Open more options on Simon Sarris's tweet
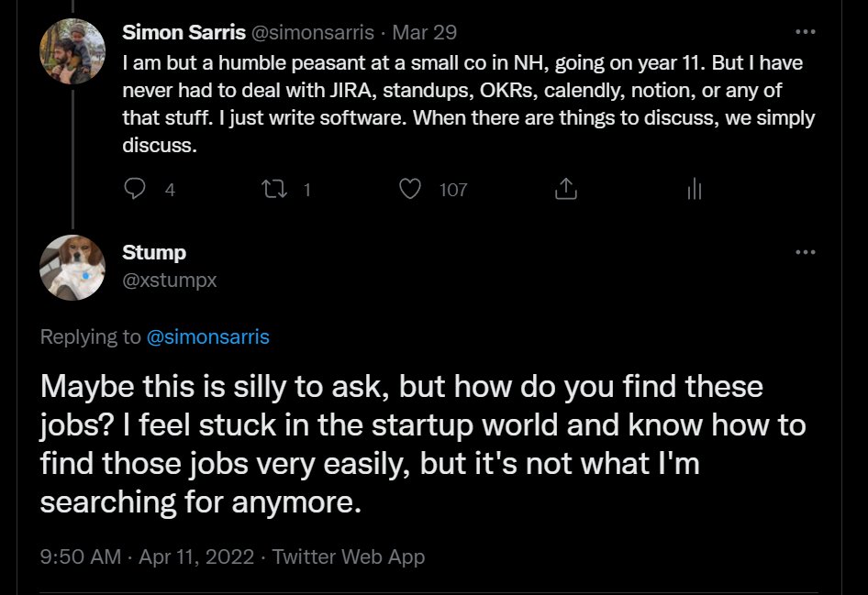 [805, 32]
